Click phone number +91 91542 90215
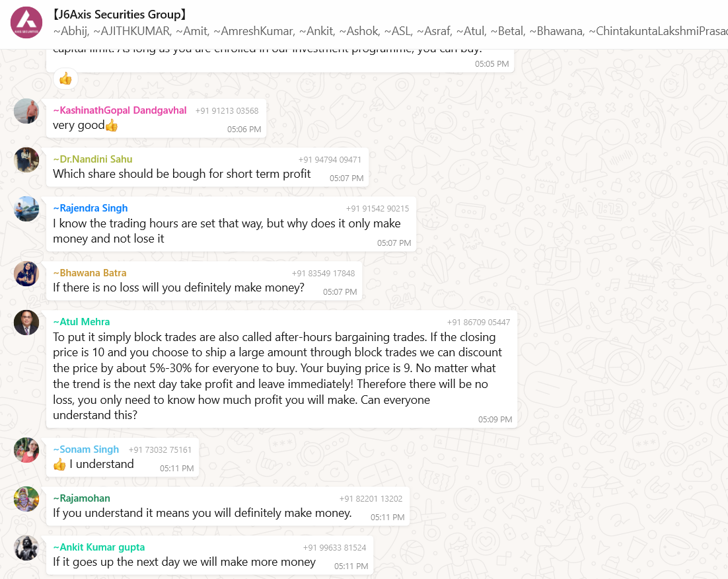 pos(377,209)
